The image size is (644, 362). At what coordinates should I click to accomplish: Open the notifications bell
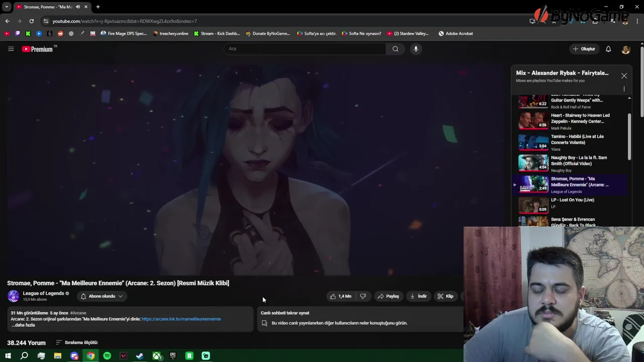pyautogui.click(x=608, y=49)
